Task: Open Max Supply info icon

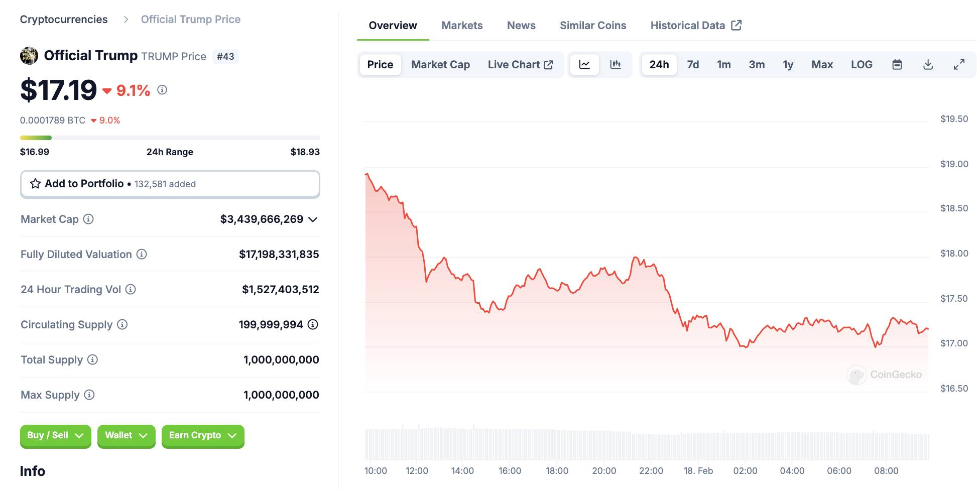Action: coord(89,395)
